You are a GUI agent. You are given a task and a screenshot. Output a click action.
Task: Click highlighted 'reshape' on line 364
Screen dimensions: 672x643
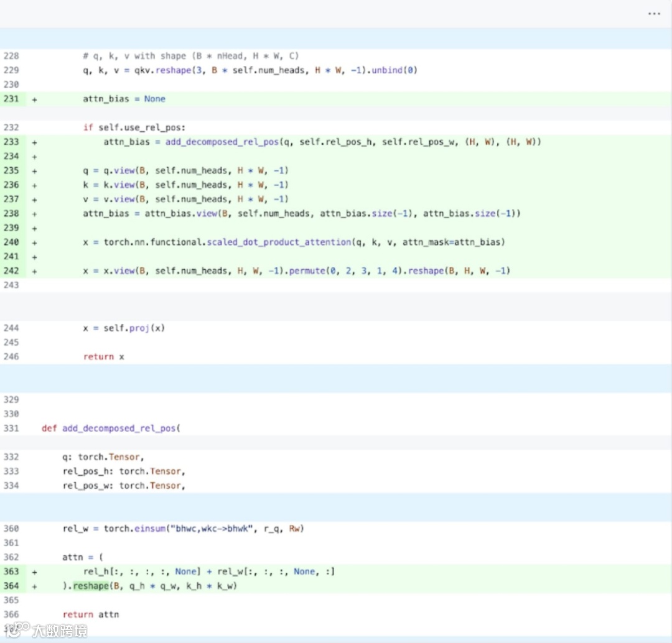pyautogui.click(x=91, y=586)
